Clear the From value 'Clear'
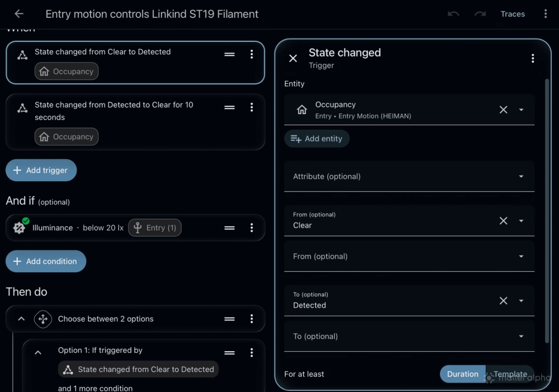Screen dimensions: 559x392 coord(504,221)
